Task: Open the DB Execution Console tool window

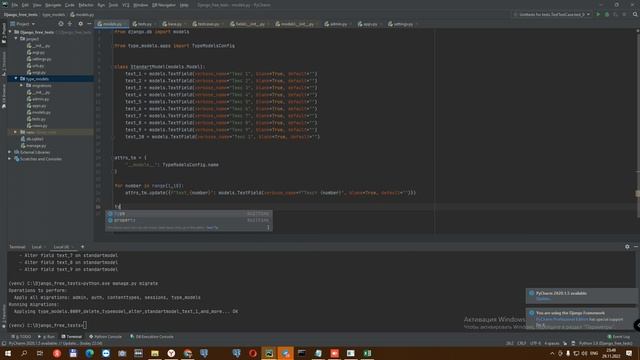Action: [x=152, y=337]
